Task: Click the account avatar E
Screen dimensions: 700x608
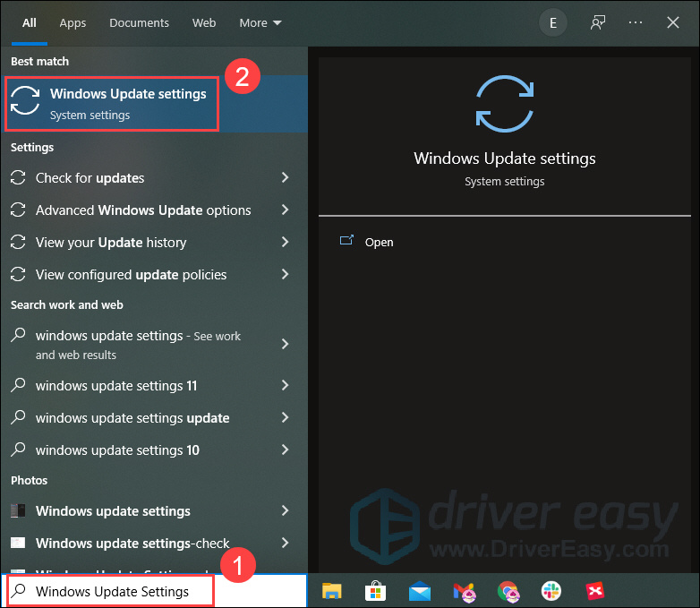Action: [552, 22]
